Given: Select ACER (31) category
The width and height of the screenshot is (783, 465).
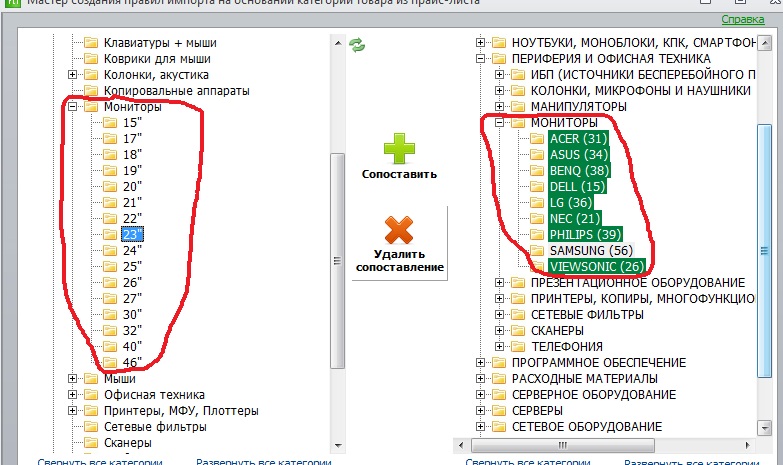Looking at the screenshot, I should pyautogui.click(x=578, y=138).
